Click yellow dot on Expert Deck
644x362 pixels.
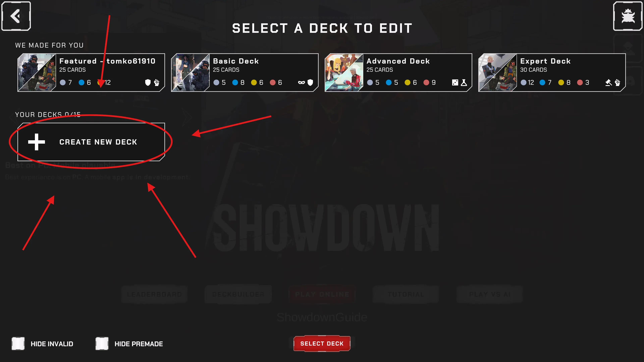pos(561,82)
